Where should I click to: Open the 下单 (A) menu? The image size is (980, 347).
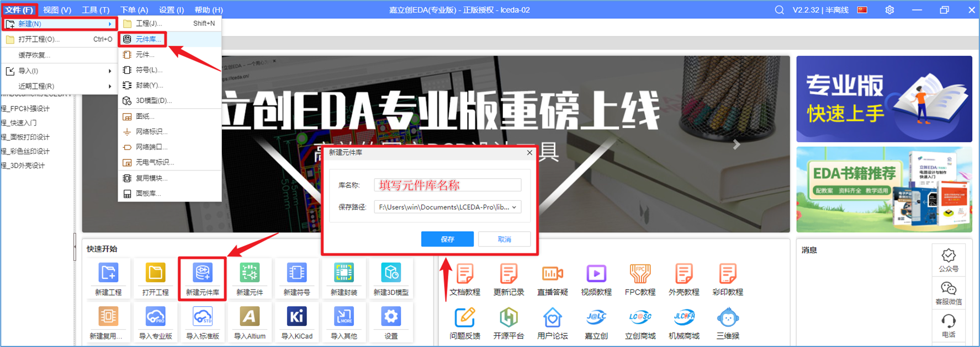click(134, 10)
